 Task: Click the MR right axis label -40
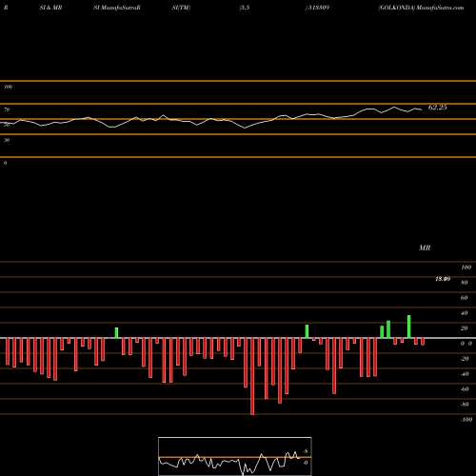pos(465,374)
